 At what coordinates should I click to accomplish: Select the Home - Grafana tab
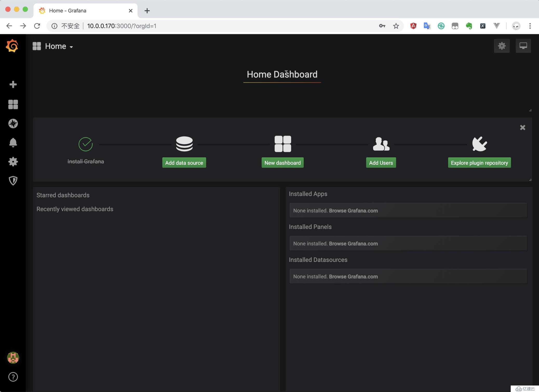point(85,11)
